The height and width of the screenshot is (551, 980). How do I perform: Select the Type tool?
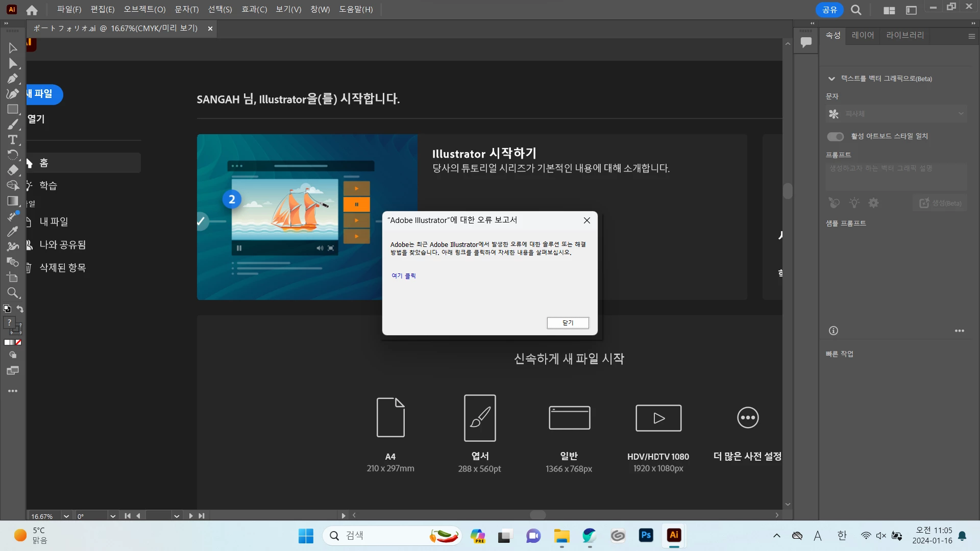tap(13, 140)
